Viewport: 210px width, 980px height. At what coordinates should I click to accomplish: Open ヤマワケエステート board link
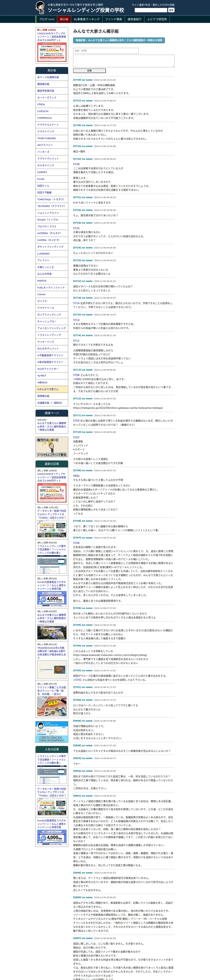[52, 125]
